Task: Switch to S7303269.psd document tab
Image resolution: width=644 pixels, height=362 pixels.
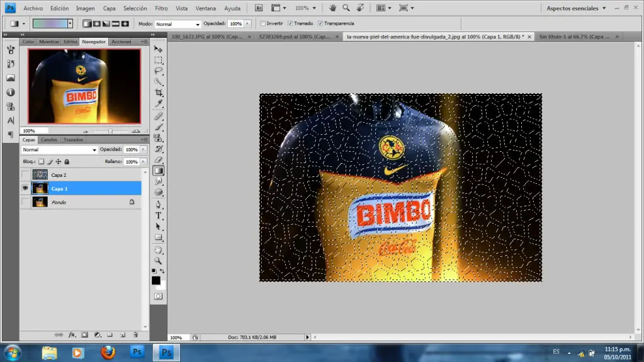Action: (x=295, y=37)
